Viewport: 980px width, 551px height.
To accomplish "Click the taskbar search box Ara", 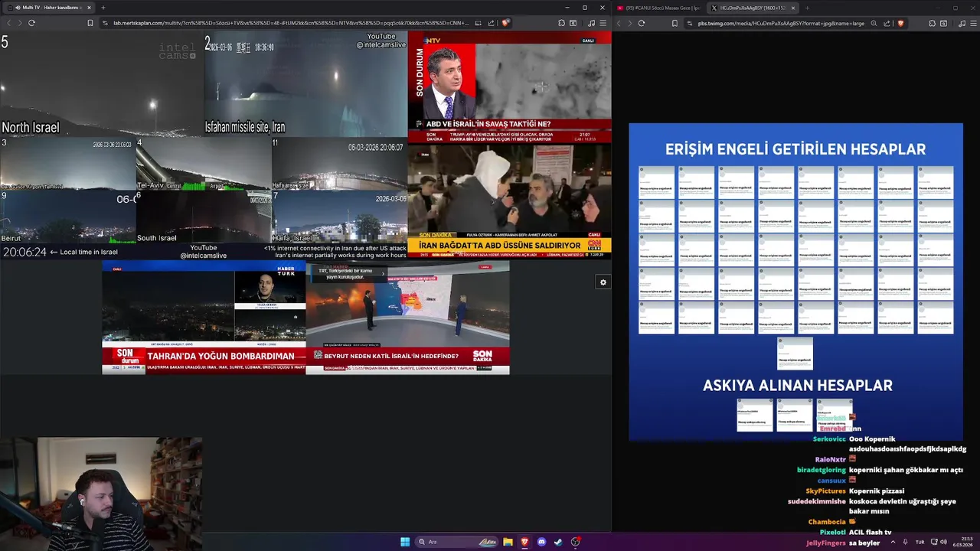I will pos(457,542).
